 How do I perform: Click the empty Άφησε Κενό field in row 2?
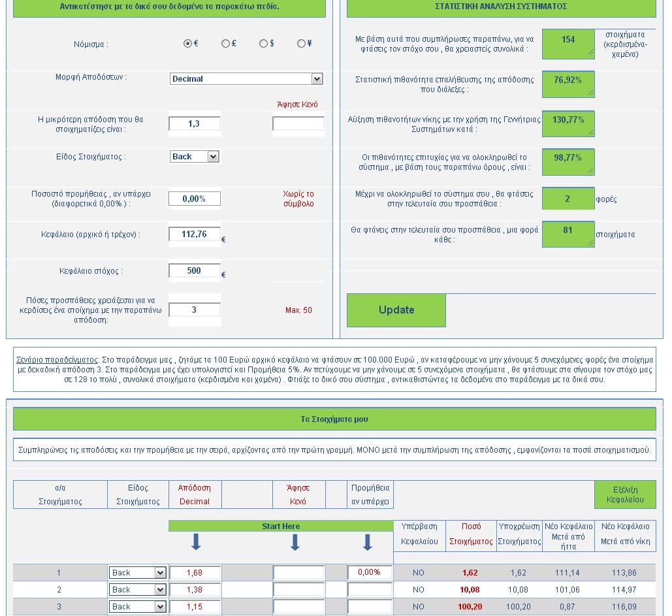(x=298, y=590)
